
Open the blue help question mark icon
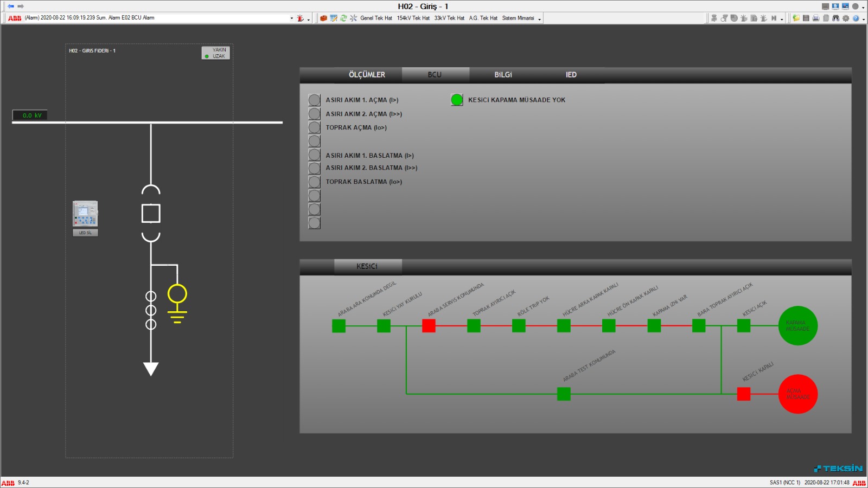point(856,18)
